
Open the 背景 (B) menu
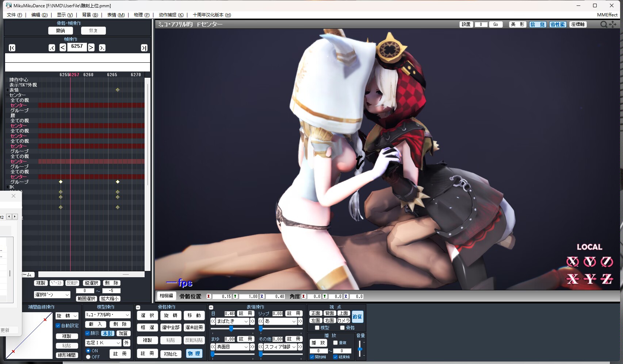[x=90, y=15]
